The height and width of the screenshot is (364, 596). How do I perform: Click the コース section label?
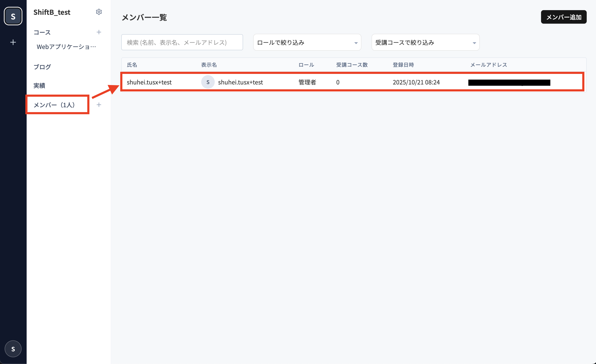42,32
